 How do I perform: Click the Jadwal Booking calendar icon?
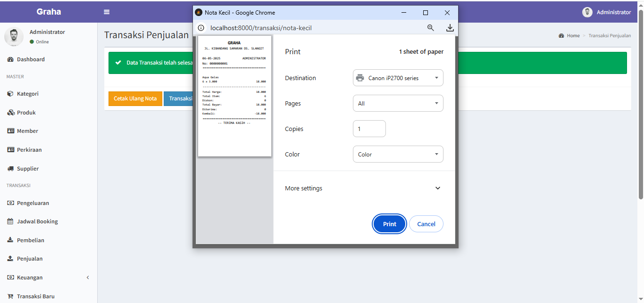pyautogui.click(x=10, y=221)
